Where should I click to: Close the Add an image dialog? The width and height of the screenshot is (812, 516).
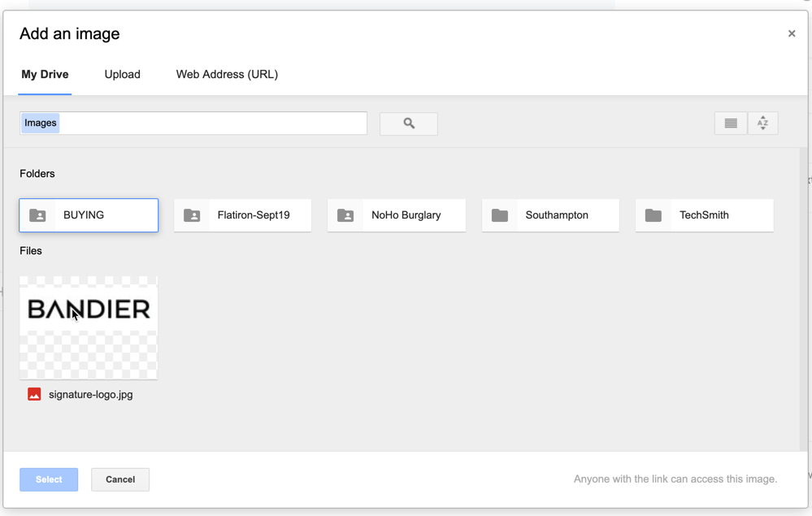tap(792, 33)
